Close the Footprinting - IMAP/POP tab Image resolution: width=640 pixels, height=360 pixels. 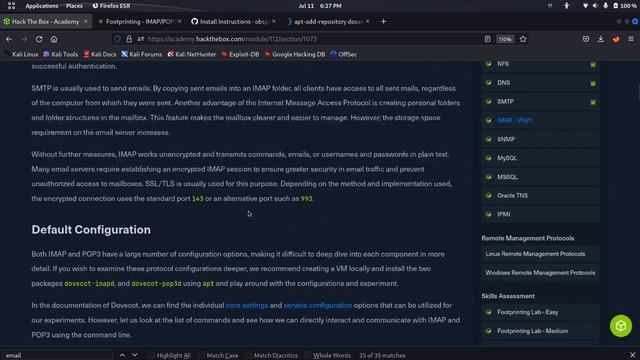click(180, 21)
